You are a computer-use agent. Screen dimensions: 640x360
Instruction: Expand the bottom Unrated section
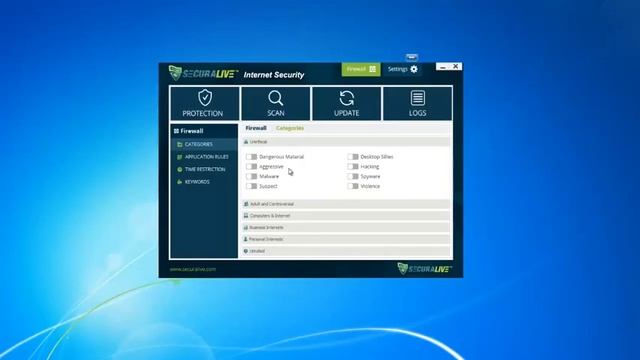(x=346, y=251)
